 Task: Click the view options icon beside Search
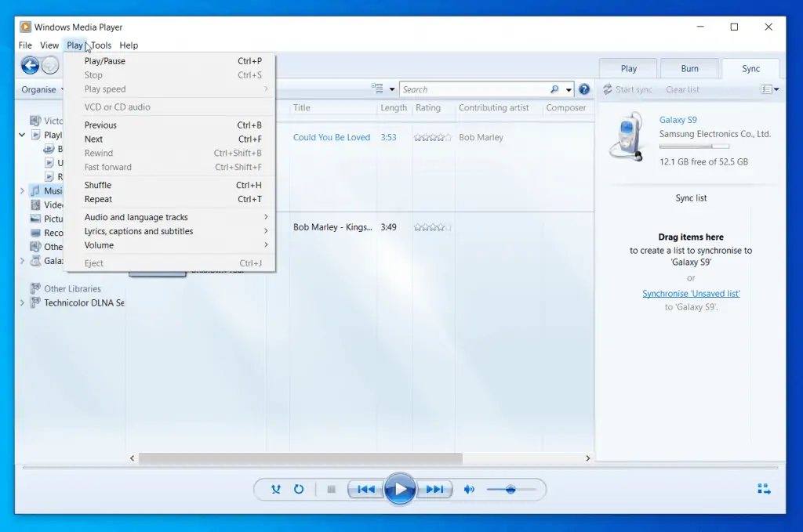[x=376, y=89]
